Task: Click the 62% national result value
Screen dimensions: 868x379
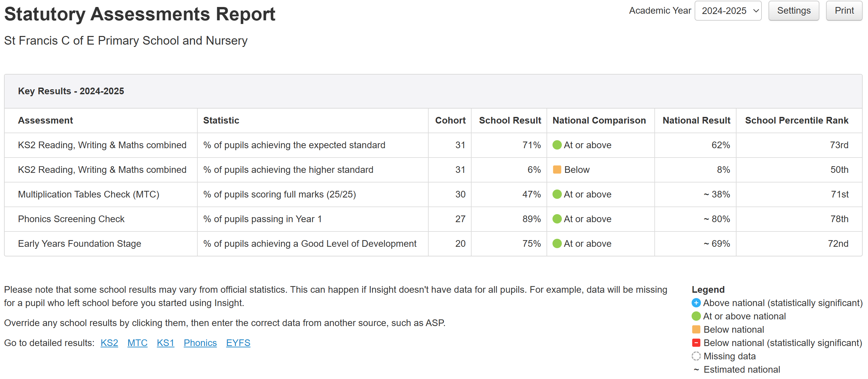Action: tap(721, 145)
